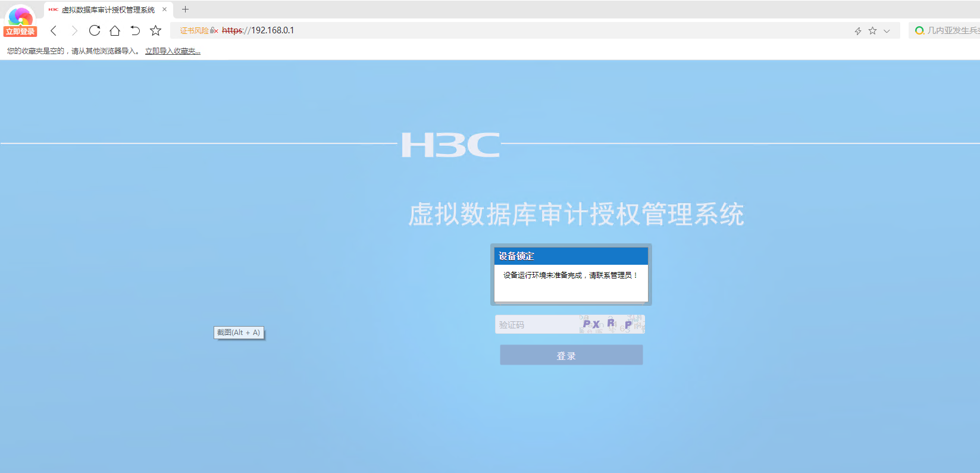Expand the address bar dropdown chevron
This screenshot has width=980, height=473.
(887, 31)
